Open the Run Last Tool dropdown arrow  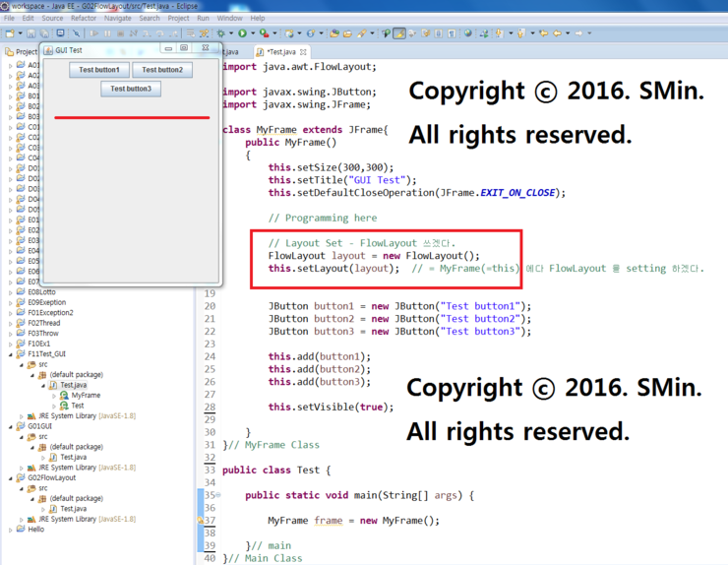point(274,33)
